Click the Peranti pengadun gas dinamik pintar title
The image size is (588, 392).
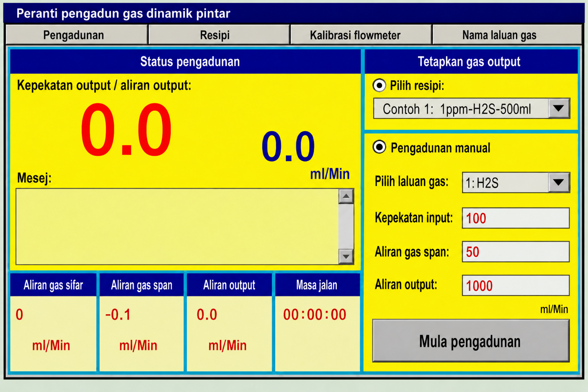click(123, 13)
